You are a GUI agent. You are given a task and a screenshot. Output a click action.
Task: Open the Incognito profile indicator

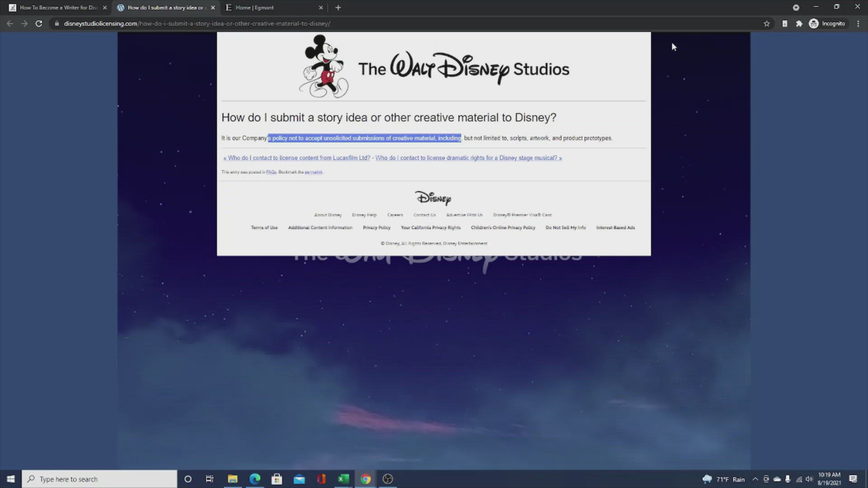point(827,23)
